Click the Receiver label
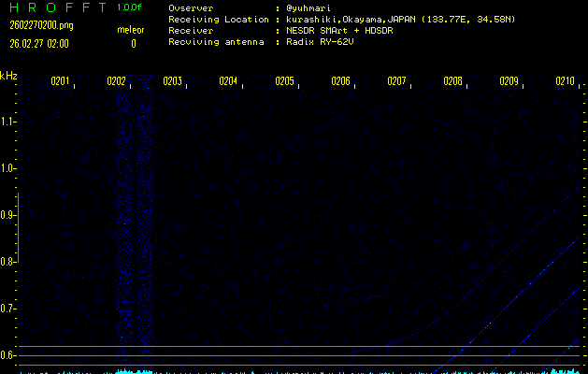This screenshot has width=588, height=374. (191, 30)
